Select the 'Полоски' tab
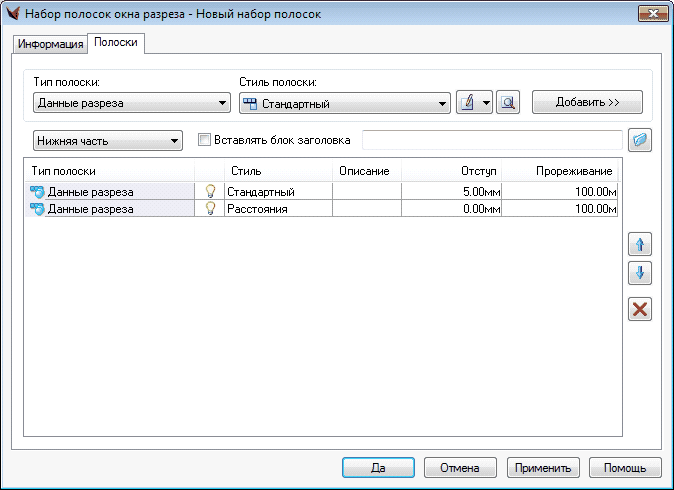Image resolution: width=674 pixels, height=490 pixels. click(116, 44)
